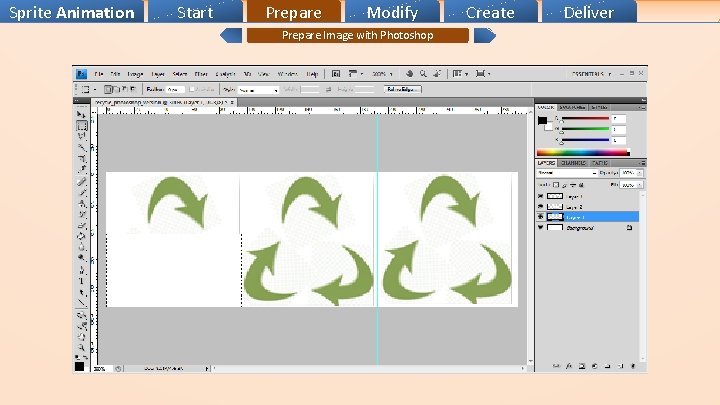Select the Eyedropper tool

pyautogui.click(x=81, y=169)
